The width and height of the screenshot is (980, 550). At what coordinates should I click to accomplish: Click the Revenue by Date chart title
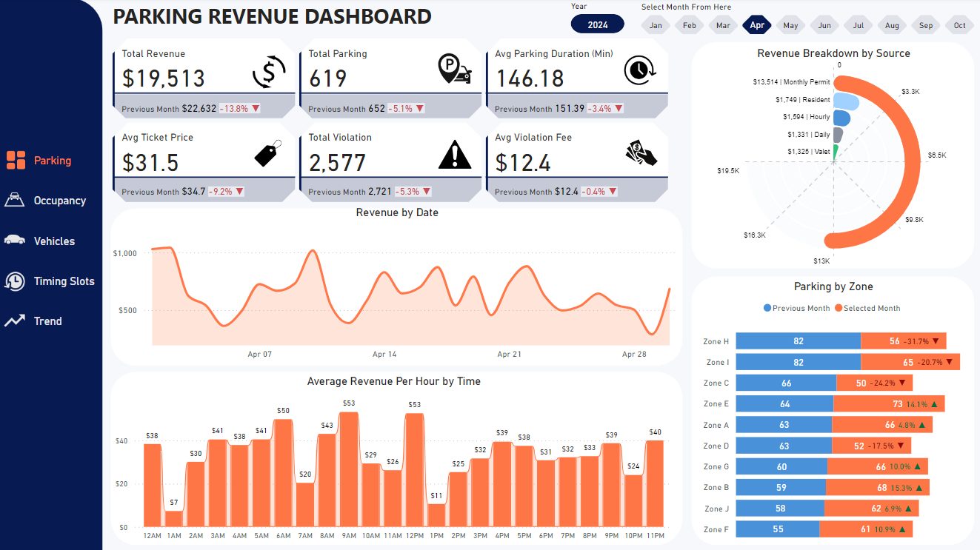coord(397,212)
